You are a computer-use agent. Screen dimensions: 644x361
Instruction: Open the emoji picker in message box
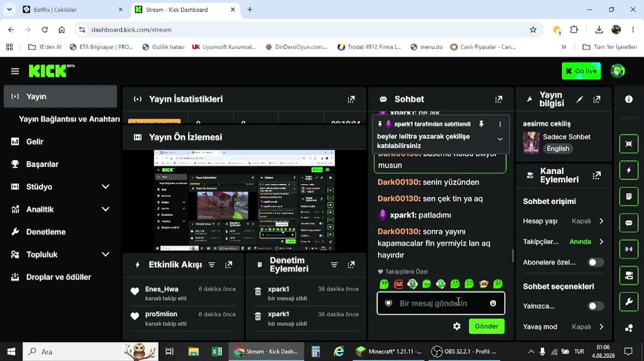[x=493, y=303]
